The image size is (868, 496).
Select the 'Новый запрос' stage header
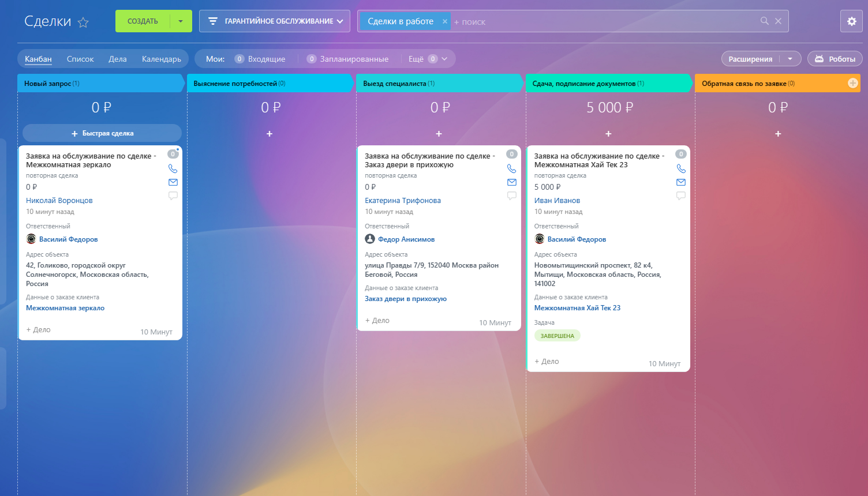click(x=100, y=83)
